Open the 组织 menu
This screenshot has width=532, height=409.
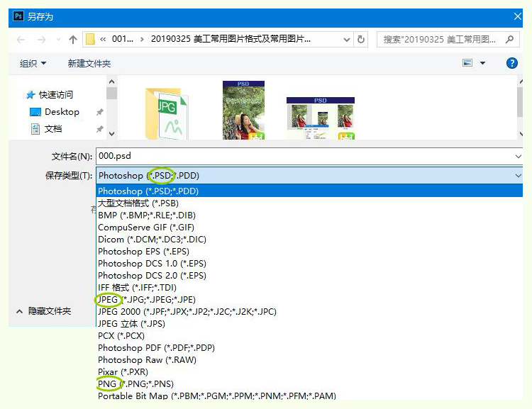[x=33, y=63]
